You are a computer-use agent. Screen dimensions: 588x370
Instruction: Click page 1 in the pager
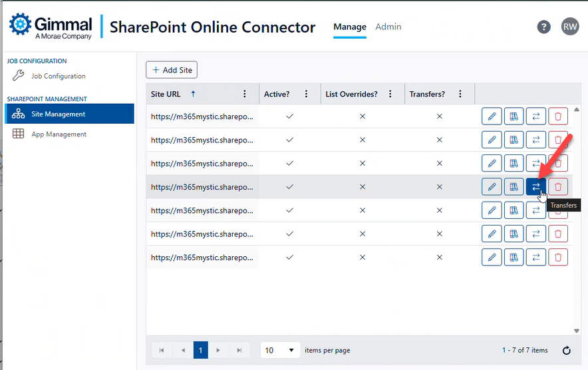(x=201, y=350)
